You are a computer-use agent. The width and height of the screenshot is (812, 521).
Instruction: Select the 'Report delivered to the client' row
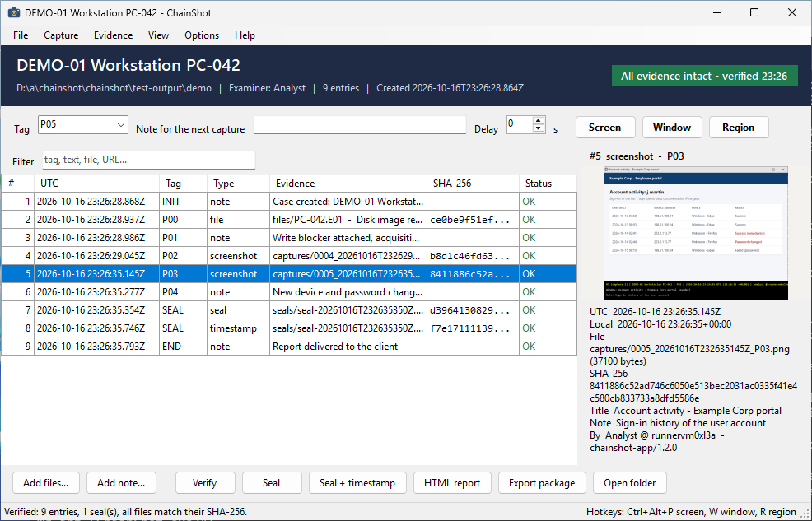[x=289, y=347]
